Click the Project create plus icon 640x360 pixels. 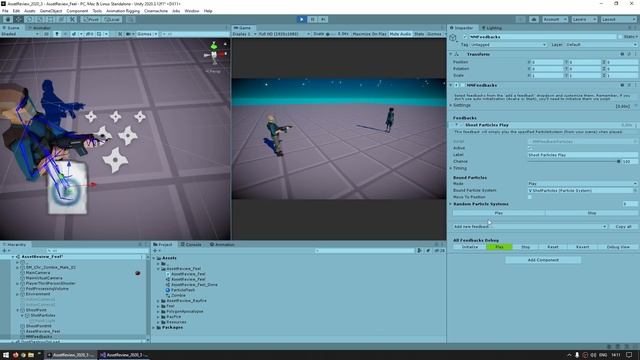point(156,251)
